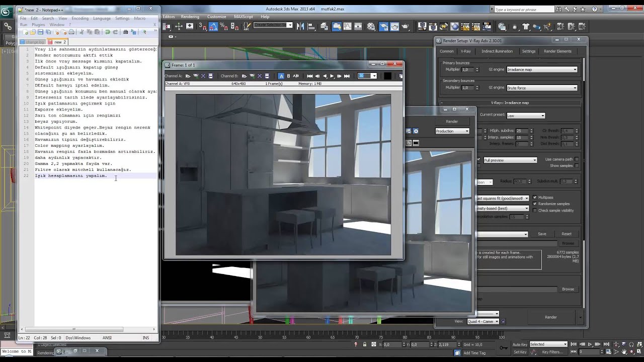Viewport: 644px width, 362px height.
Task: Close Channel A with the X icon
Action: click(x=203, y=76)
